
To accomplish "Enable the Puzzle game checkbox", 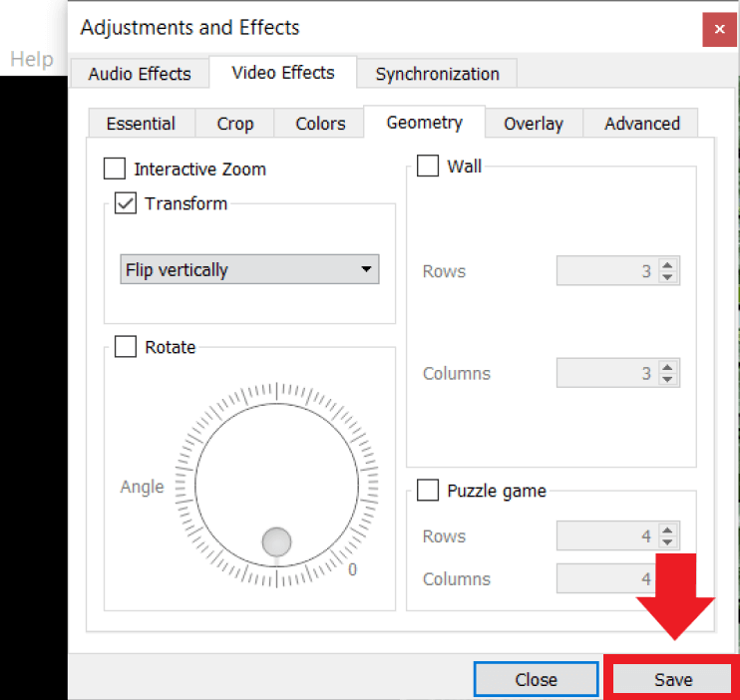I will [x=428, y=491].
